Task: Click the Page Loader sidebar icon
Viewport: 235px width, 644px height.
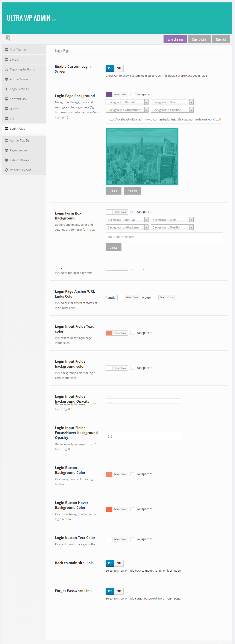Action: [6, 150]
